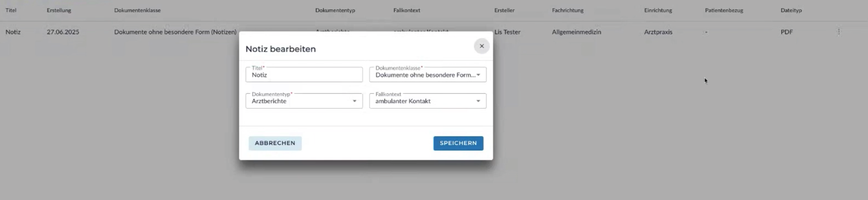Open the three-dot row actions menu
868x200 pixels.
coord(839,32)
